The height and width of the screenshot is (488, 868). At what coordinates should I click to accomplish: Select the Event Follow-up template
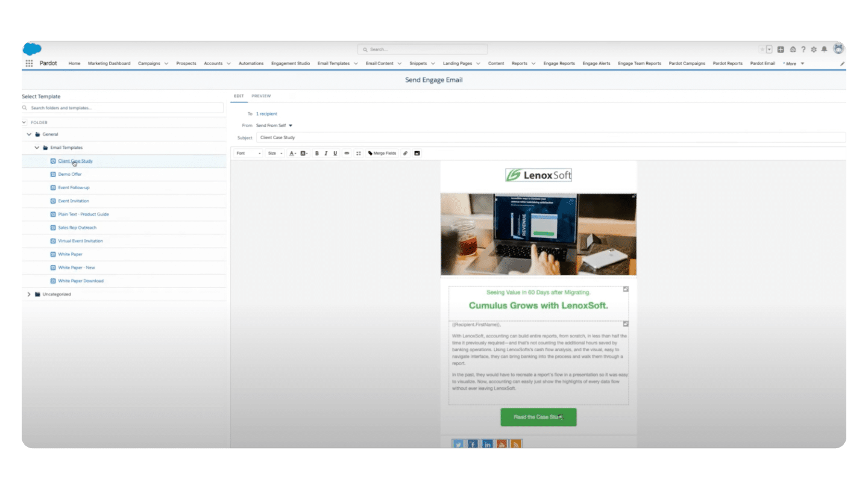click(74, 187)
